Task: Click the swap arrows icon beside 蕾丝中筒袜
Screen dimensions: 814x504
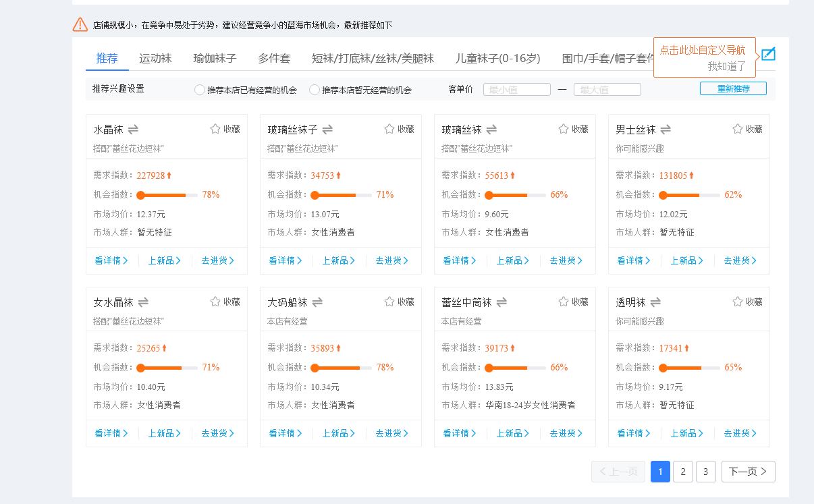Action: pos(502,302)
